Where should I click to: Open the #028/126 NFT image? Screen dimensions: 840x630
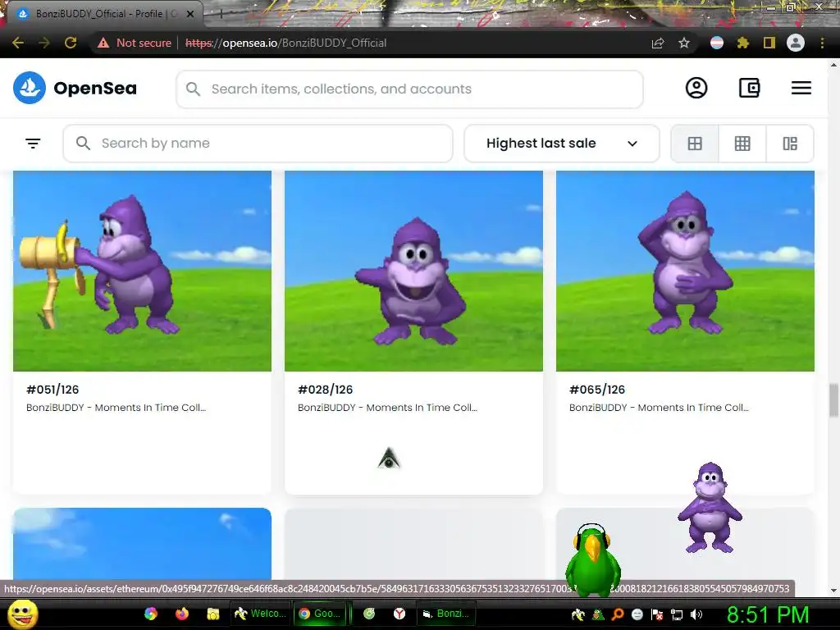[413, 271]
